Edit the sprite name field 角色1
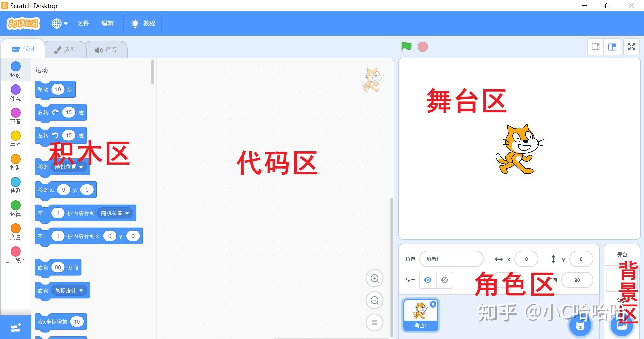Viewport: 644px width, 339px height. pos(451,259)
